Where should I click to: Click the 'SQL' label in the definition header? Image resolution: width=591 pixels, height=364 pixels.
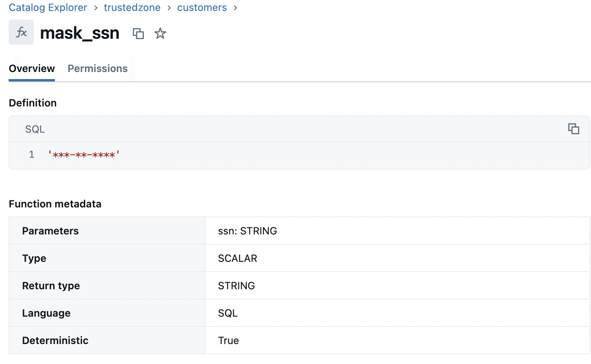[x=35, y=129]
